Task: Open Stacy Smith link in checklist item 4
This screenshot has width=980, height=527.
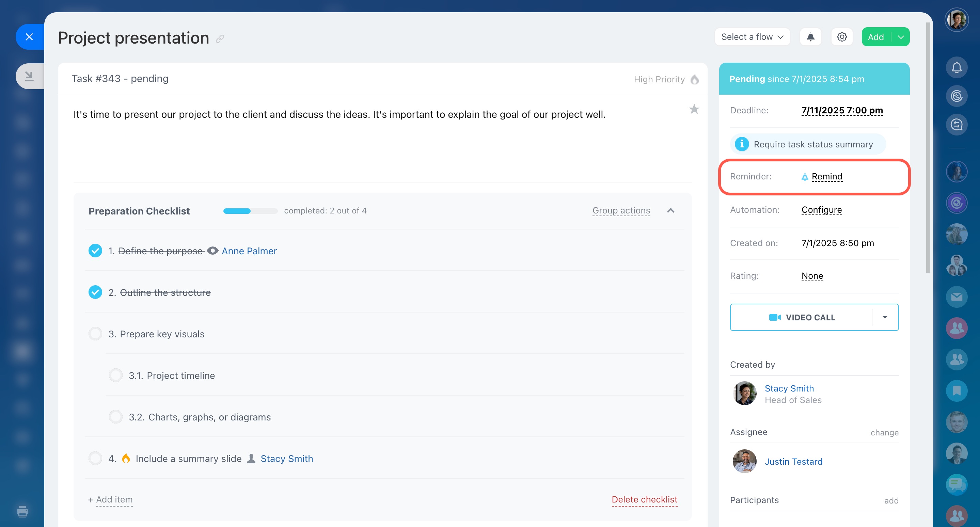Action: tap(287, 459)
